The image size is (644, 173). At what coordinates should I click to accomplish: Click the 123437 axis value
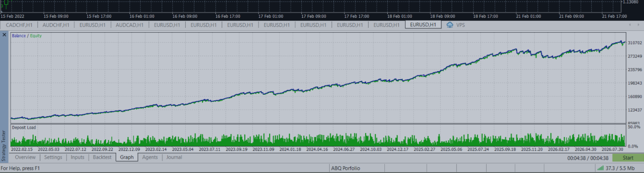point(635,111)
